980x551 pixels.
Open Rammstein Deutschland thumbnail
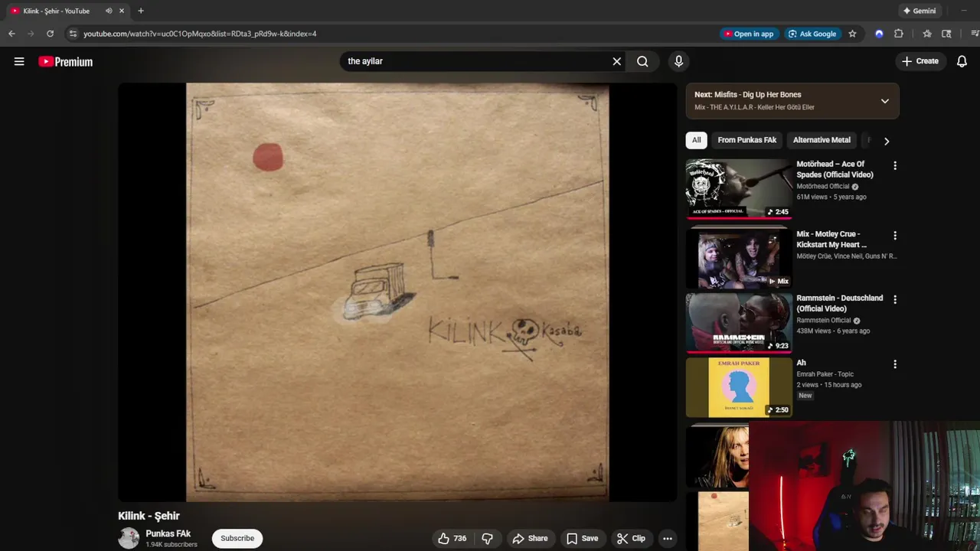tap(739, 323)
